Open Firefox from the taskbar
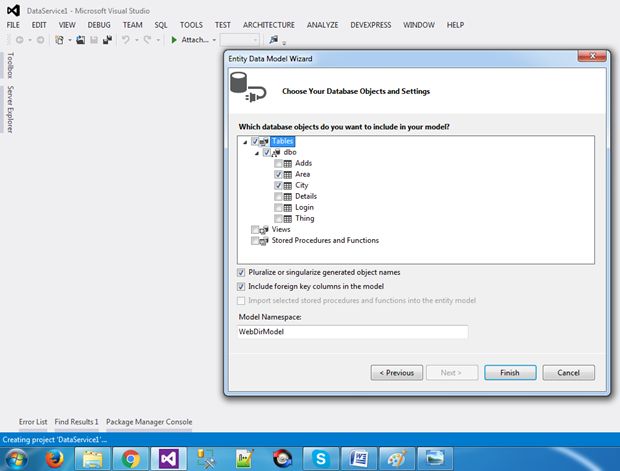 point(54,459)
